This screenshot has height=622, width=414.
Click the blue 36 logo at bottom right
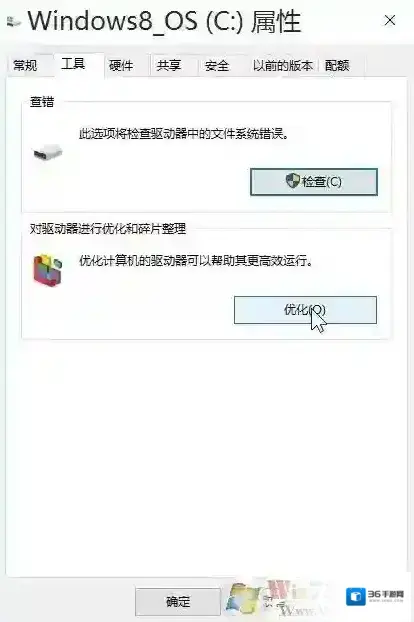click(x=355, y=596)
